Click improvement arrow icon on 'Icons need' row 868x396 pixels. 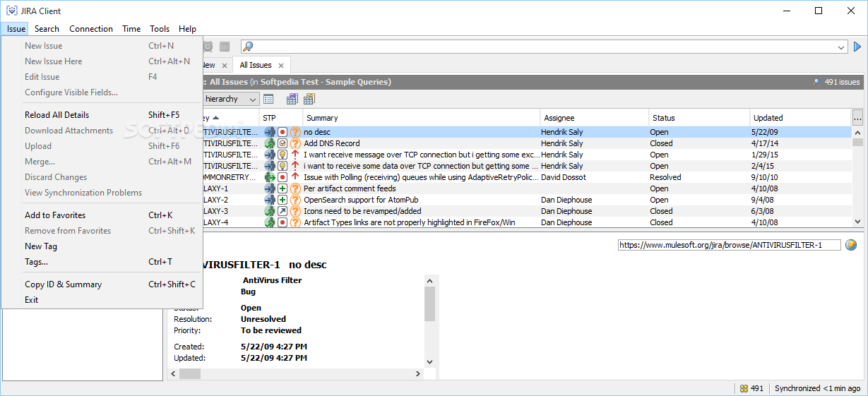tap(283, 211)
